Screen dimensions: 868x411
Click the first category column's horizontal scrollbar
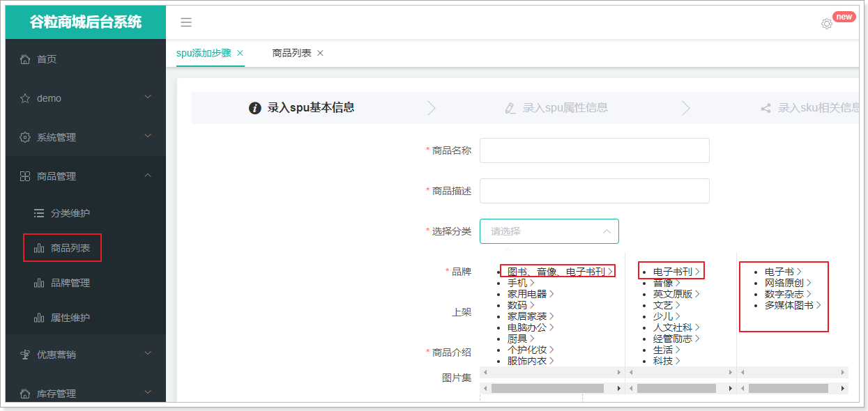click(x=547, y=388)
